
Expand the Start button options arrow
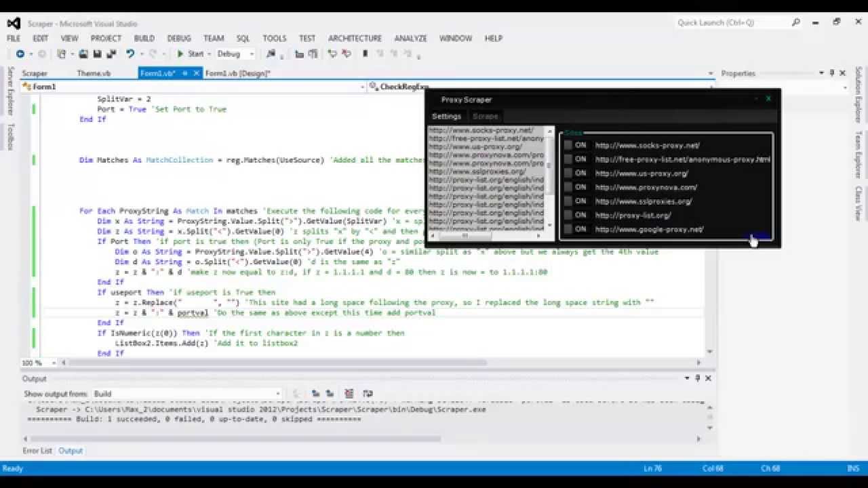click(209, 54)
